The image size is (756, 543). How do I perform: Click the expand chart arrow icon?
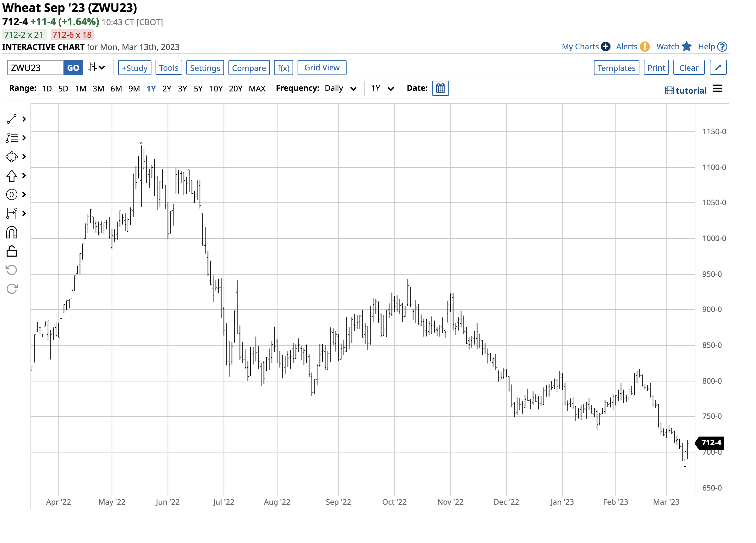tap(718, 68)
